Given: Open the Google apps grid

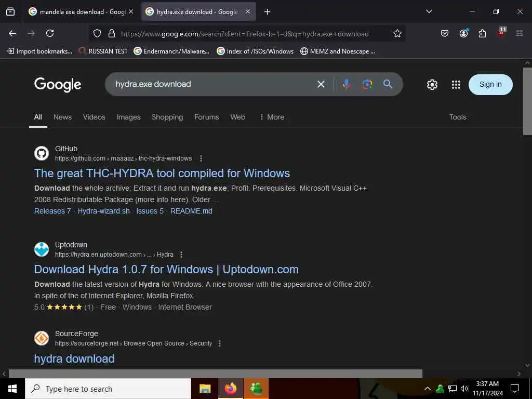Looking at the screenshot, I should 456,85.
